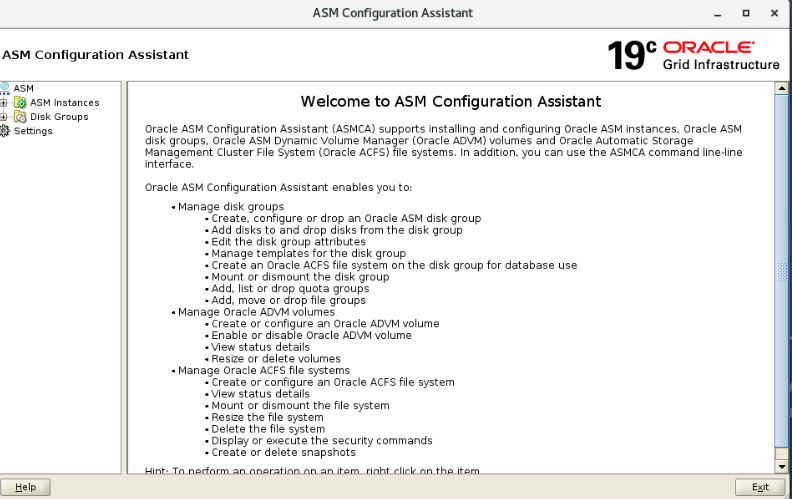Click the Settings gear icon
The image size is (792, 499).
tap(5, 131)
